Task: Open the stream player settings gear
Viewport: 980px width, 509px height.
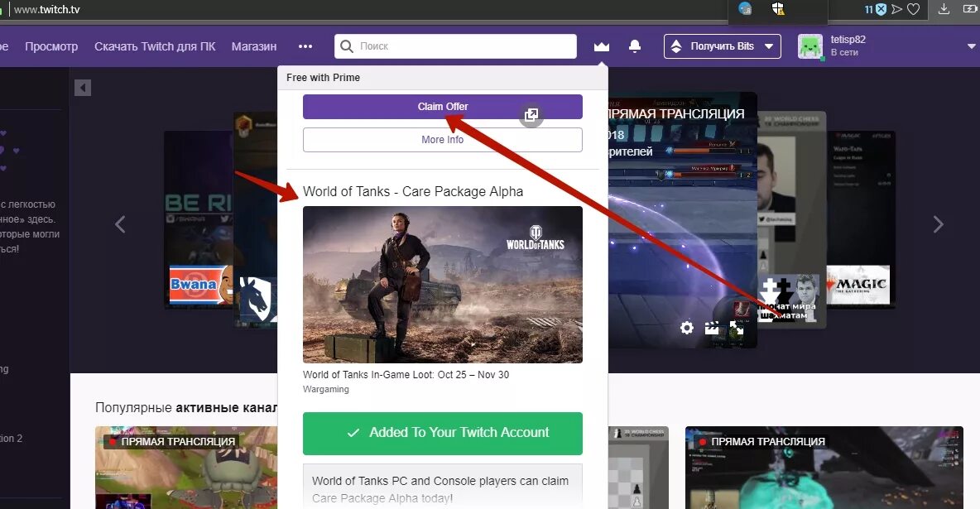Action: click(686, 328)
